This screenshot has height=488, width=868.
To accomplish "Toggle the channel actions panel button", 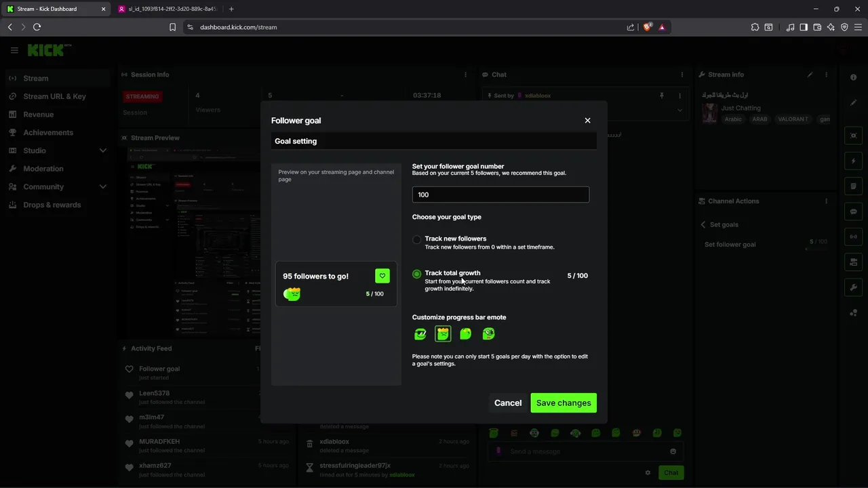I will pyautogui.click(x=854, y=262).
